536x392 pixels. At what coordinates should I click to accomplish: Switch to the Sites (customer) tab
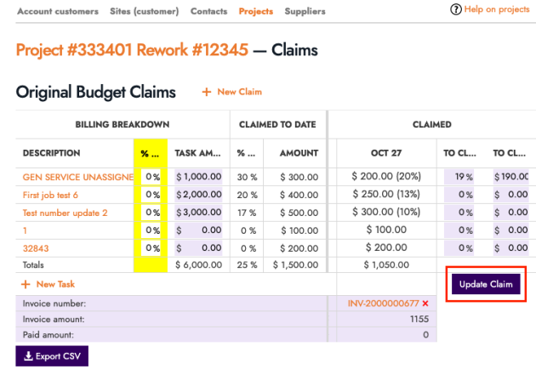144,12
